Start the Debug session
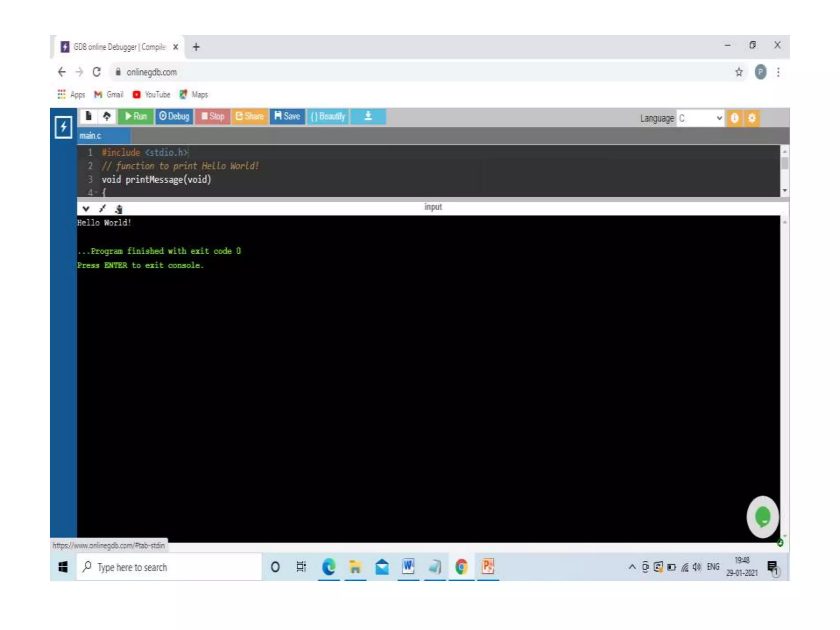Screen dimensions: 840x630 174,116
